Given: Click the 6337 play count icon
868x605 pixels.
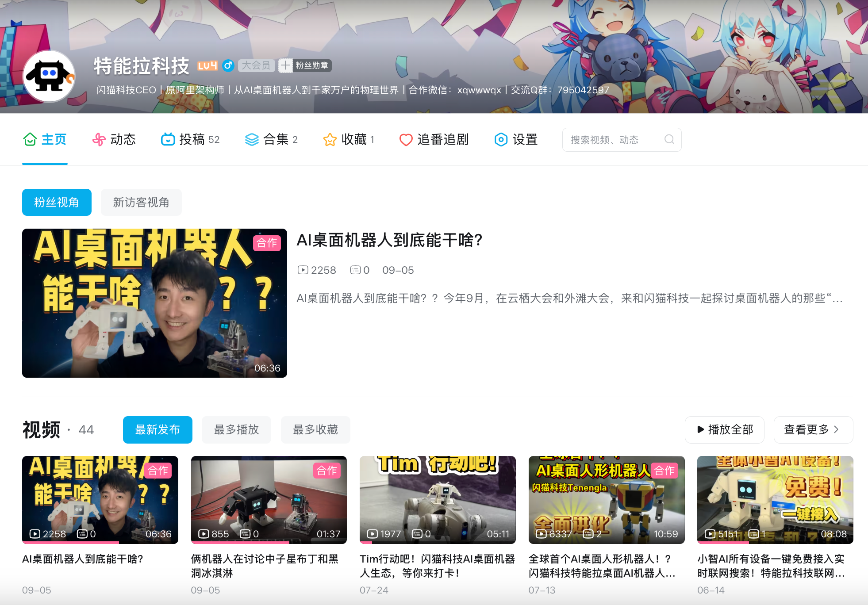Looking at the screenshot, I should click(x=542, y=534).
